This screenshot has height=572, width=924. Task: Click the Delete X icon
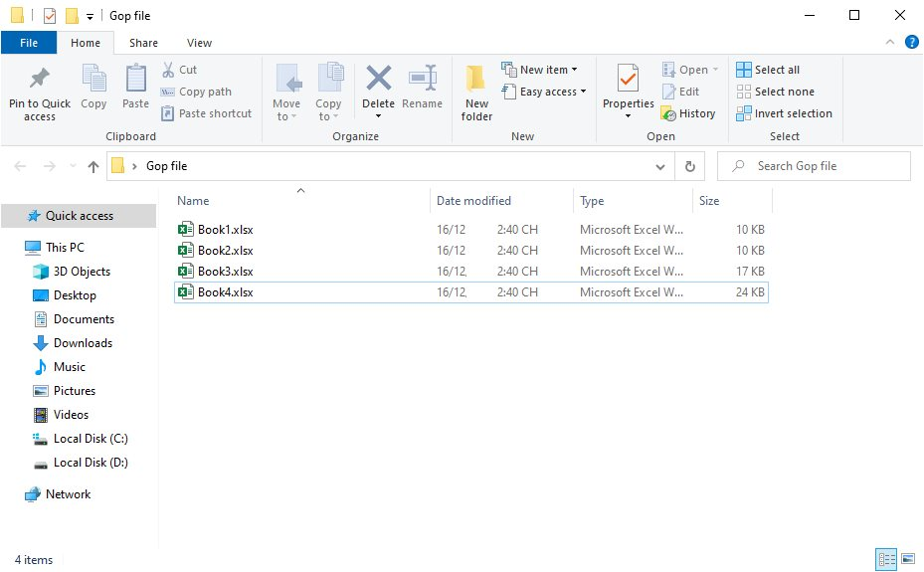click(x=378, y=79)
